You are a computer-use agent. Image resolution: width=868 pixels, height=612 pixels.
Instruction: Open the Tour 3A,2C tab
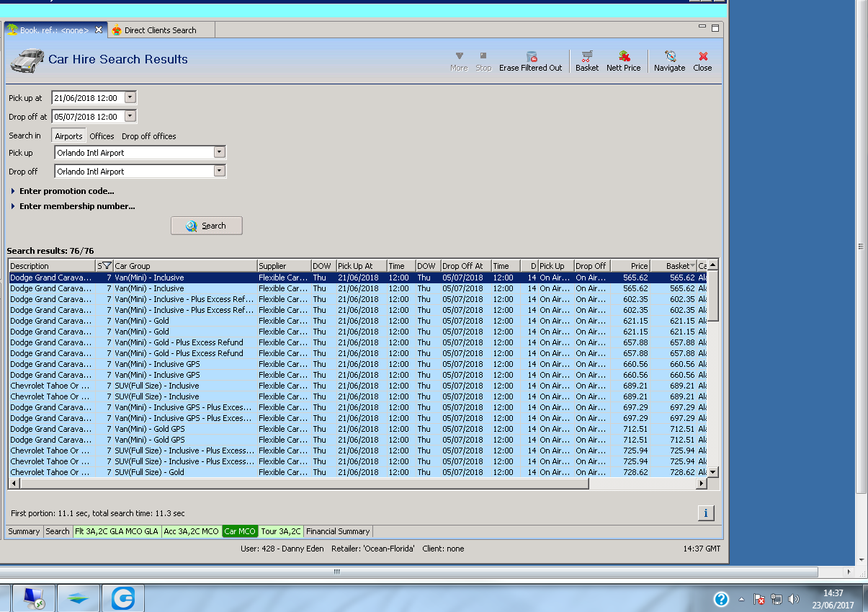tap(281, 531)
